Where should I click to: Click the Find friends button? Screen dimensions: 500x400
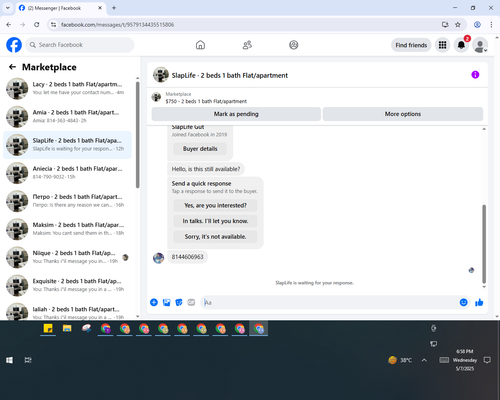pyautogui.click(x=411, y=45)
